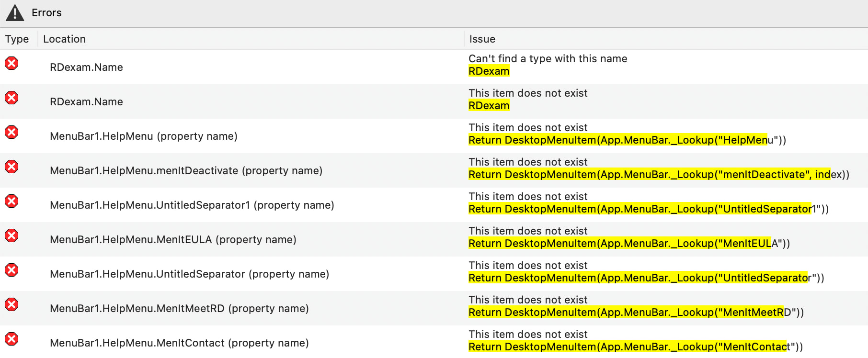This screenshot has height=358, width=868.
Task: Click the Location column header
Action: 64,39
